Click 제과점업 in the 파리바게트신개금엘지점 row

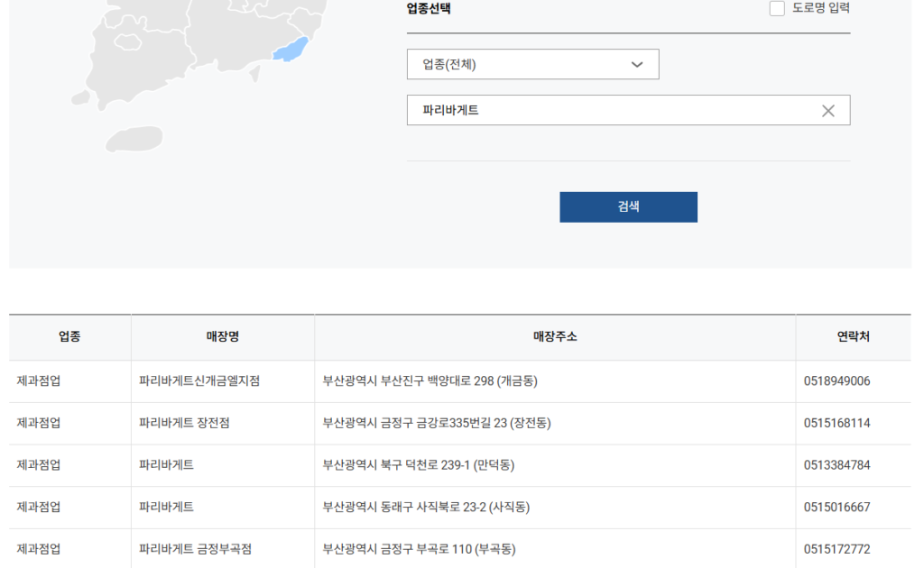(x=38, y=380)
